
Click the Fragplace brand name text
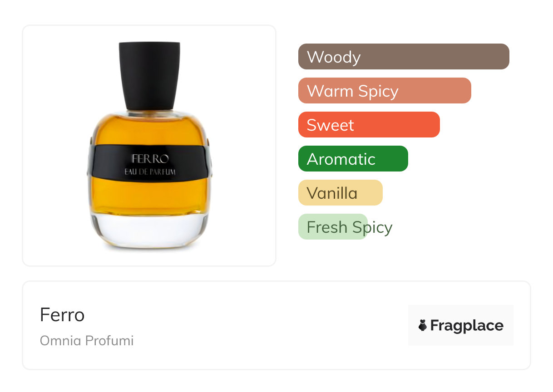467,325
